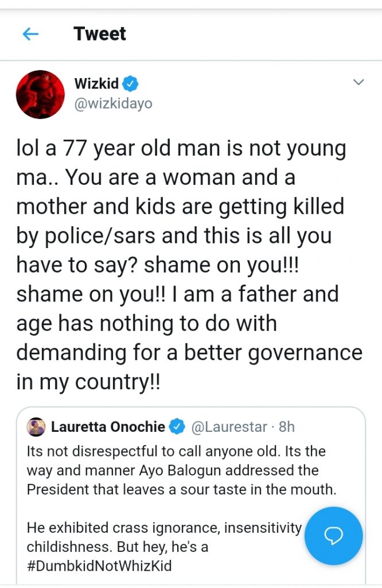Select the Lauretta Onochie name
The height and width of the screenshot is (588, 382).
108,427
